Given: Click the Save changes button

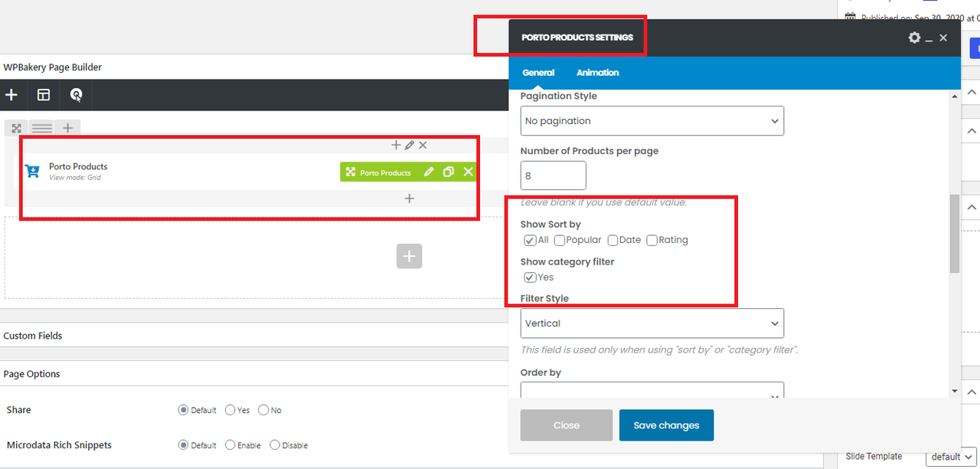Looking at the screenshot, I should pos(666,425).
